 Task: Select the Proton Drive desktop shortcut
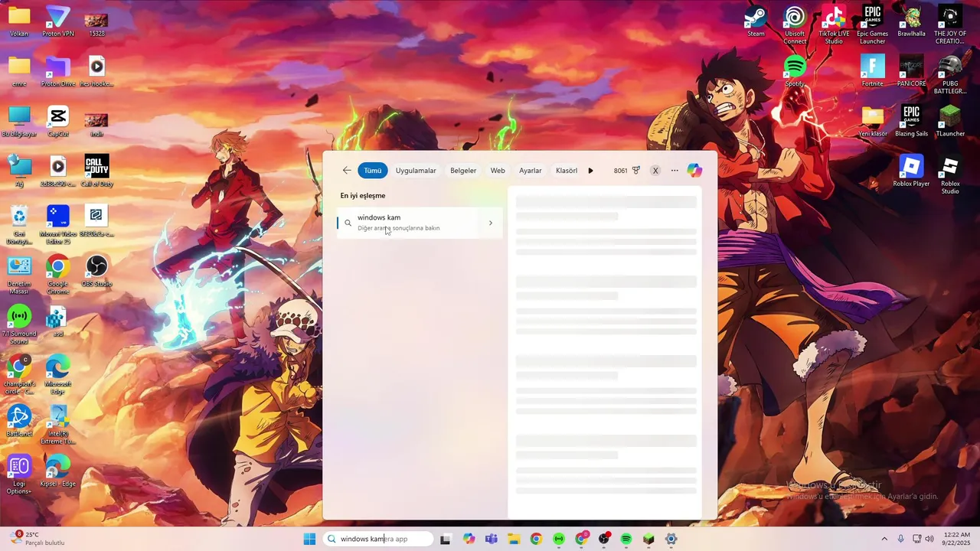tap(58, 71)
